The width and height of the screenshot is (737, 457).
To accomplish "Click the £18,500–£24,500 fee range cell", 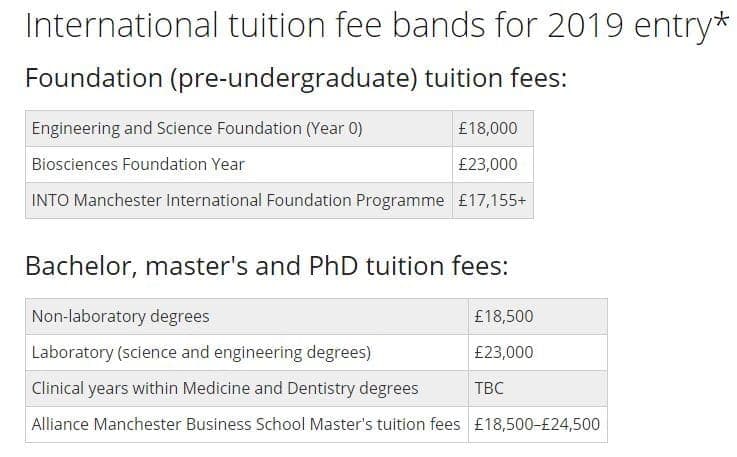I will coord(537,424).
